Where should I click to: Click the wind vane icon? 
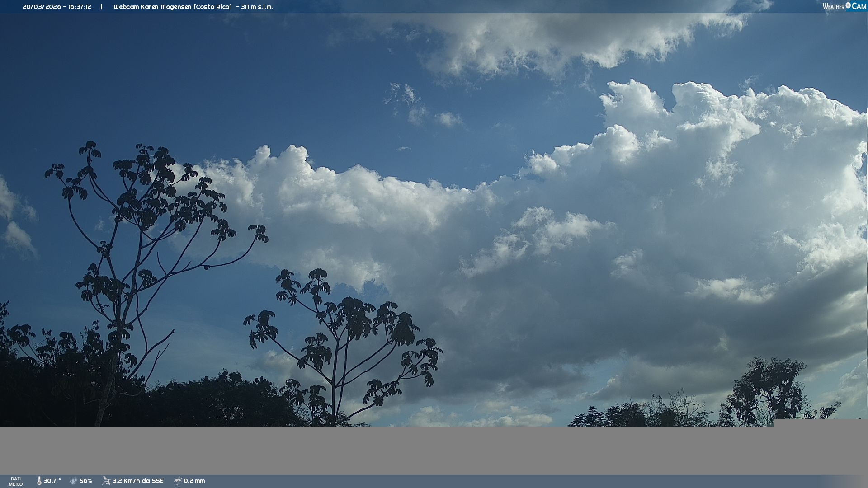106,481
